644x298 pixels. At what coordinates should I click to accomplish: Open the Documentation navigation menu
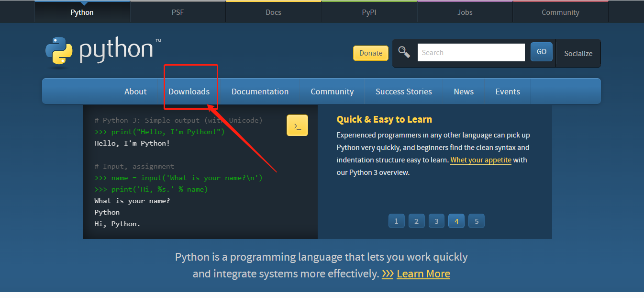pos(260,92)
